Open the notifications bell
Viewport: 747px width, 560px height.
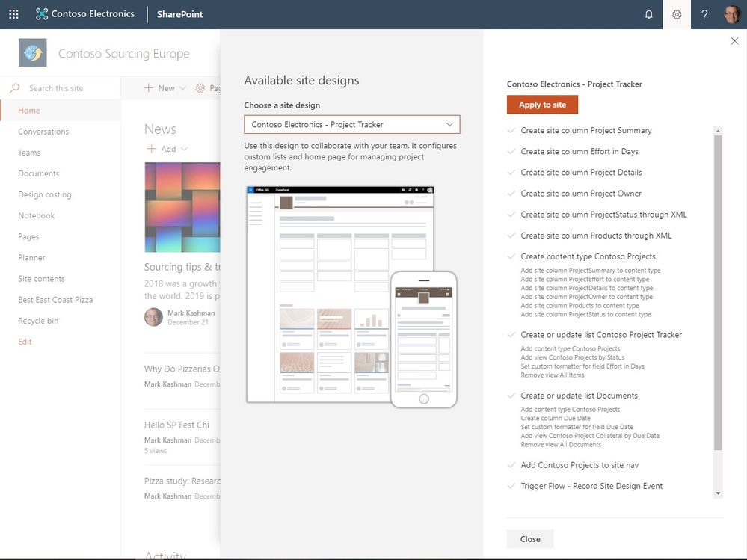[x=648, y=14]
